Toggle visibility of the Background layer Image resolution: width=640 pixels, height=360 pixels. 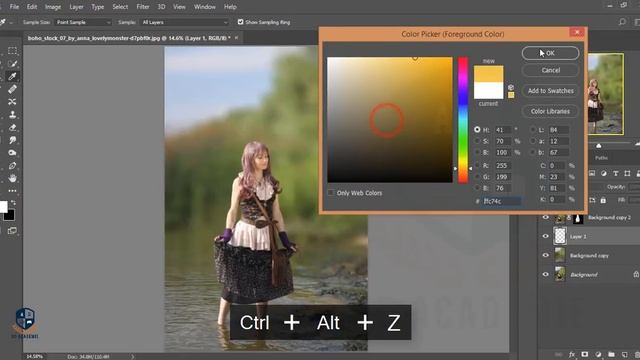[x=546, y=274]
